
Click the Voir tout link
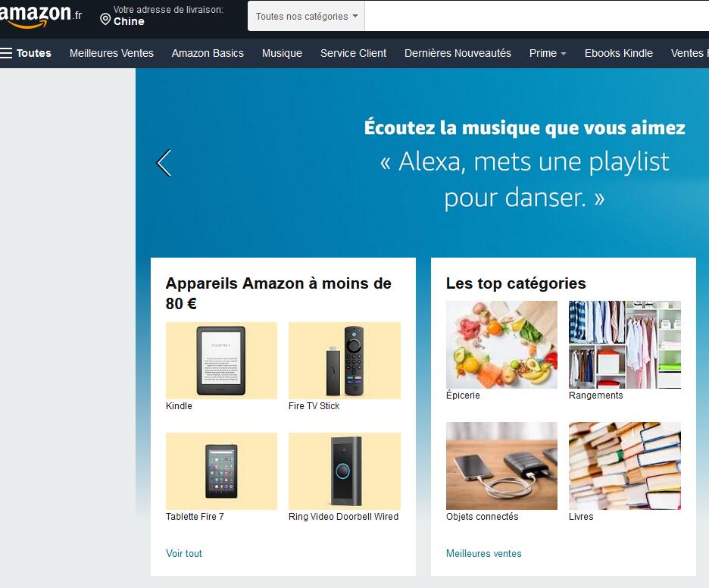pos(184,553)
